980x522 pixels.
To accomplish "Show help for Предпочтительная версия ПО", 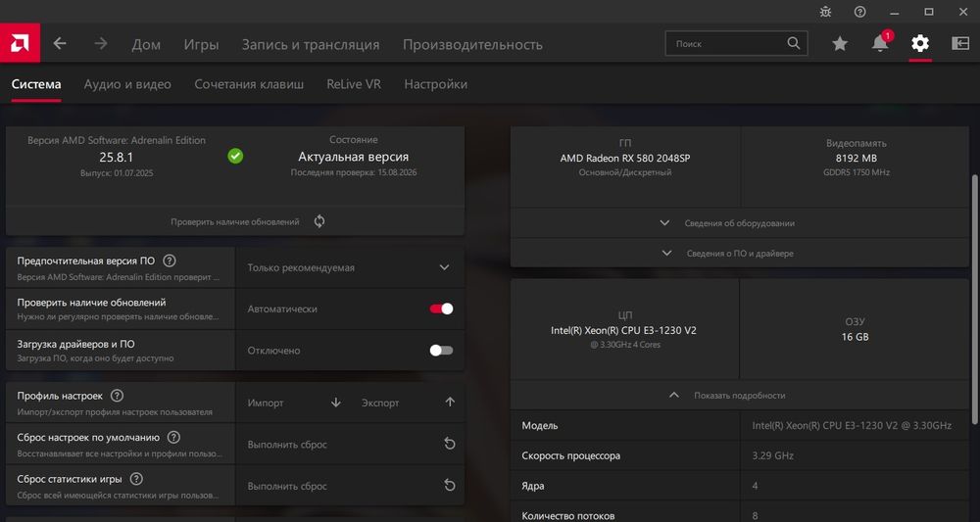I will pos(169,261).
